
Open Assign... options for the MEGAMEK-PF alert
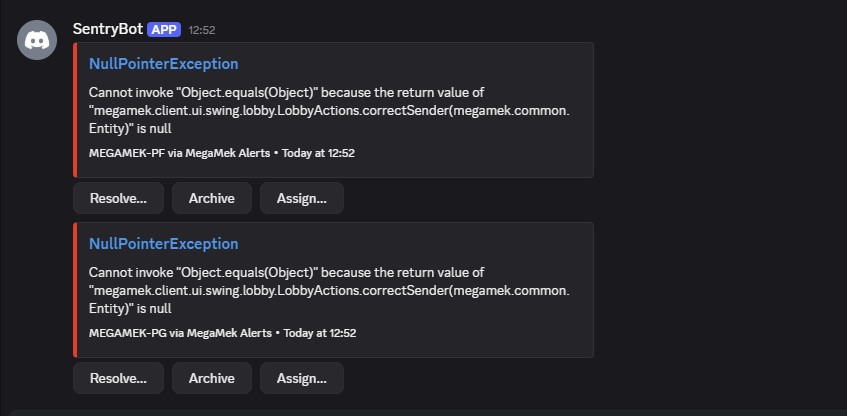click(x=301, y=198)
